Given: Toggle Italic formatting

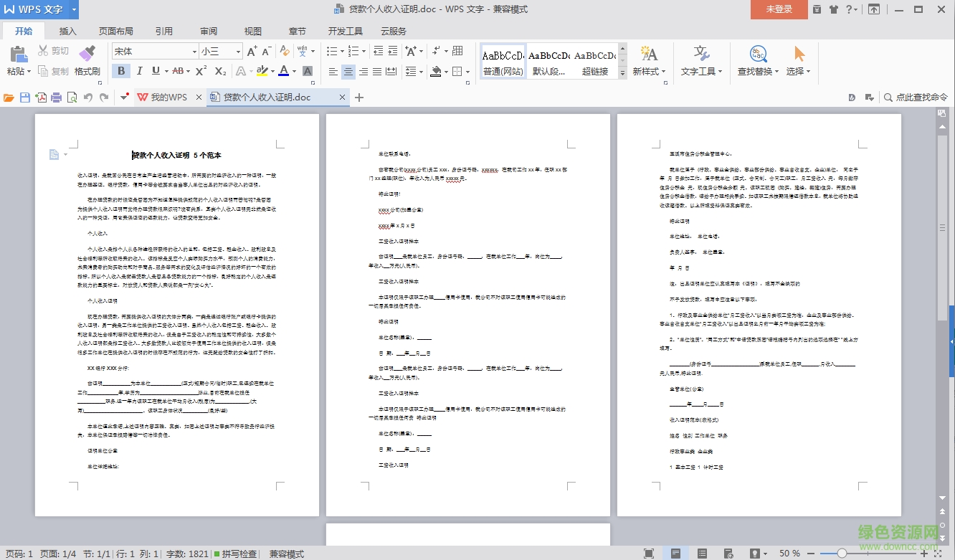Looking at the screenshot, I should point(139,70).
